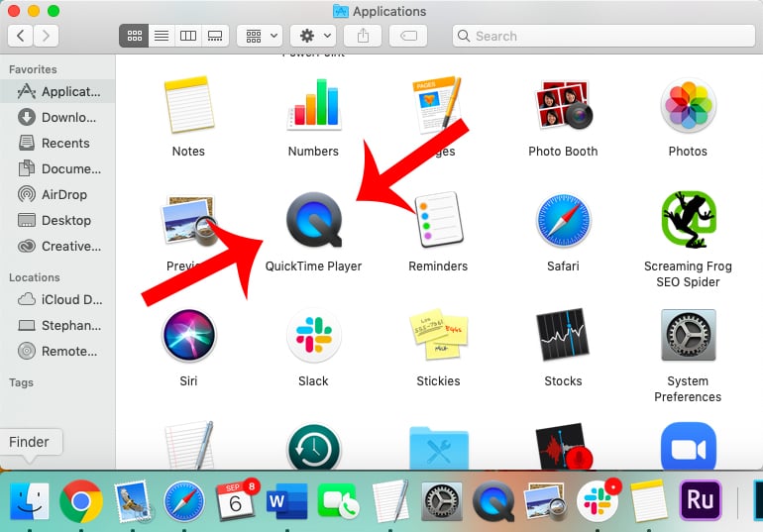
Task: Click the Edit Tags toolbar button
Action: click(x=408, y=36)
